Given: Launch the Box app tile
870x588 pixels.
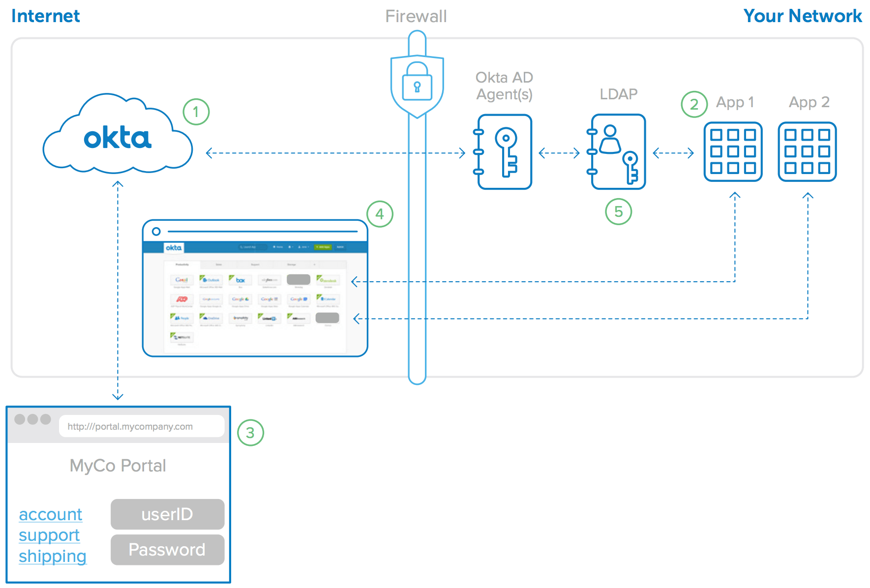Looking at the screenshot, I should [240, 280].
